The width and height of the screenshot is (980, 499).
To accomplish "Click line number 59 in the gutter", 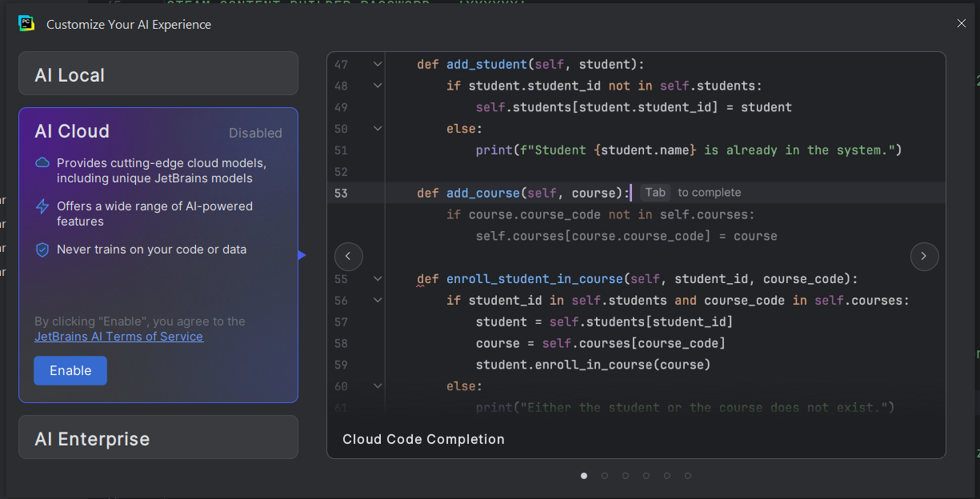I will tap(341, 365).
